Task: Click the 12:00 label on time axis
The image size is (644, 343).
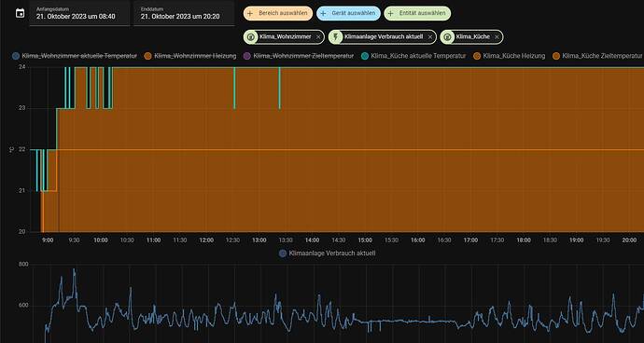Action: [206, 240]
